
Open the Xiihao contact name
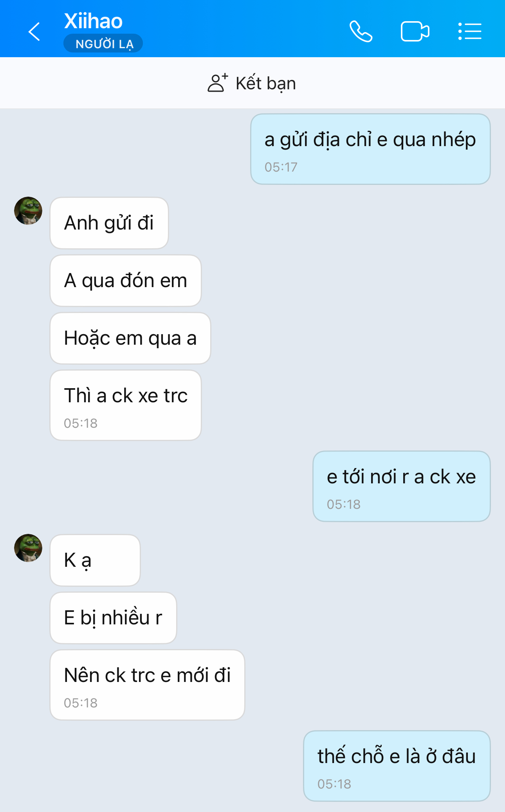pos(93,21)
